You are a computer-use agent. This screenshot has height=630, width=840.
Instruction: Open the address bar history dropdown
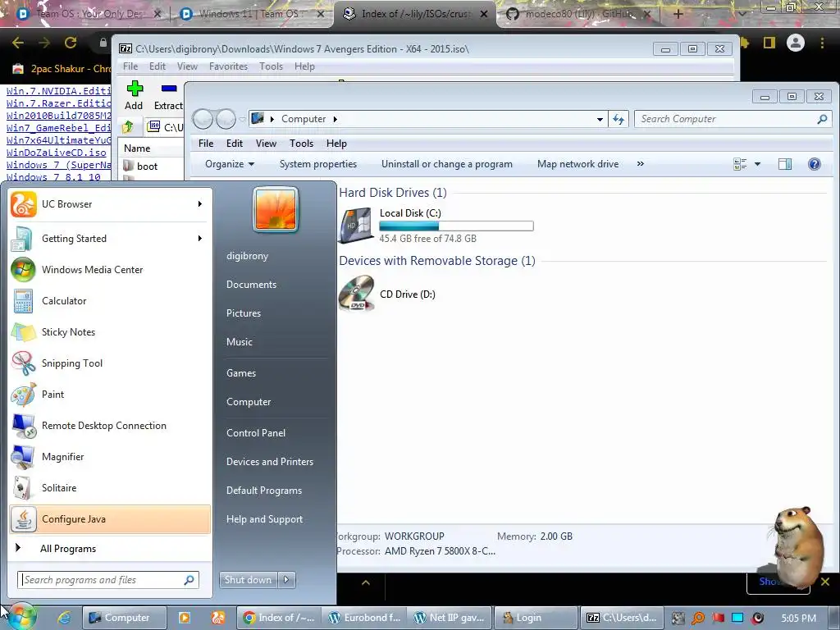point(600,119)
